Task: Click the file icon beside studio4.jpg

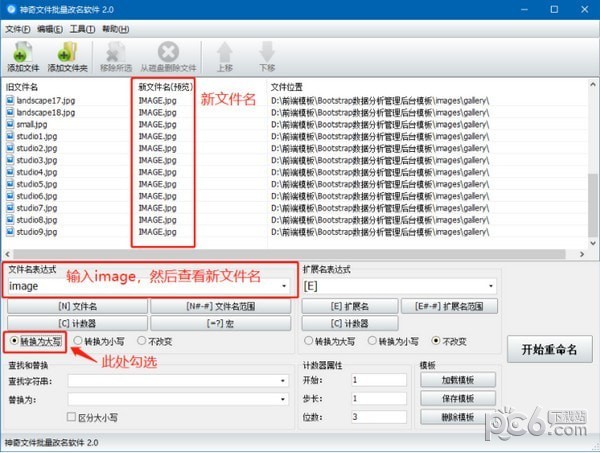Action: point(10,172)
